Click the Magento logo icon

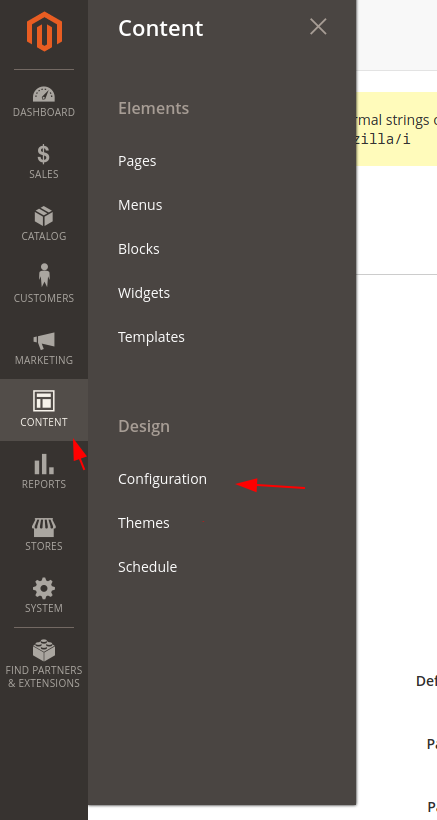[44, 31]
